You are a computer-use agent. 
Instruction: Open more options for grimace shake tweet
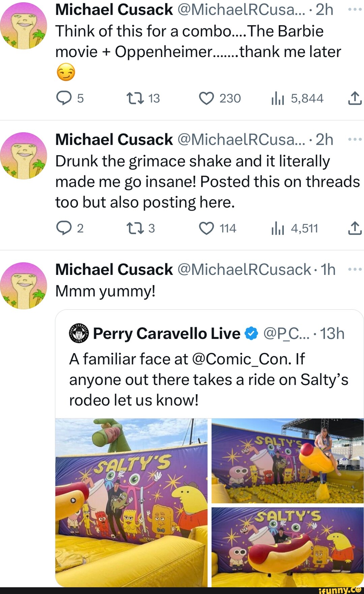(355, 139)
